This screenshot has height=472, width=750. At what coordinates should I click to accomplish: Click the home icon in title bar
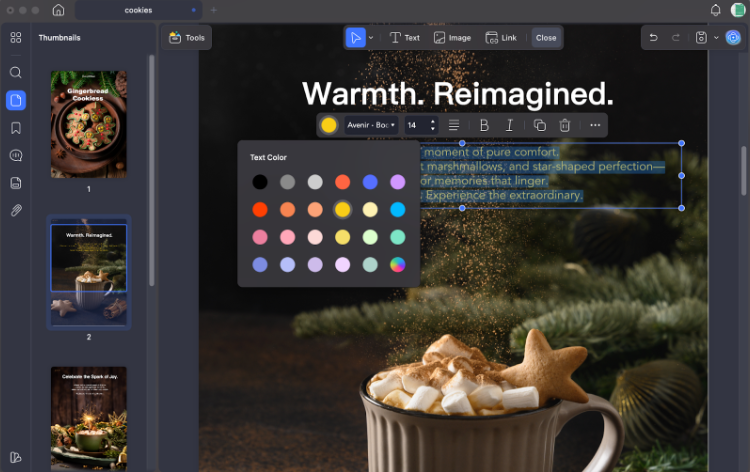click(x=58, y=10)
